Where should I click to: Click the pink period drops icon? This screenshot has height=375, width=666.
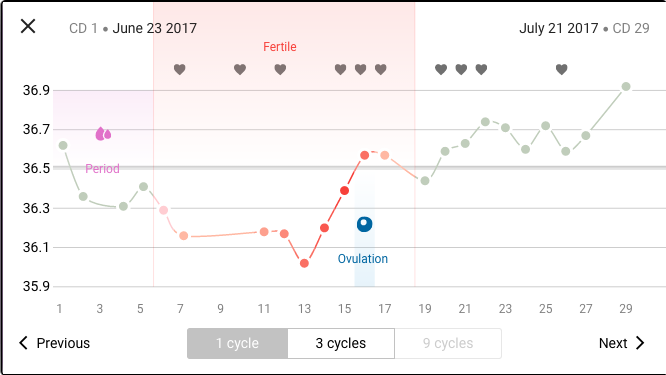tap(103, 134)
